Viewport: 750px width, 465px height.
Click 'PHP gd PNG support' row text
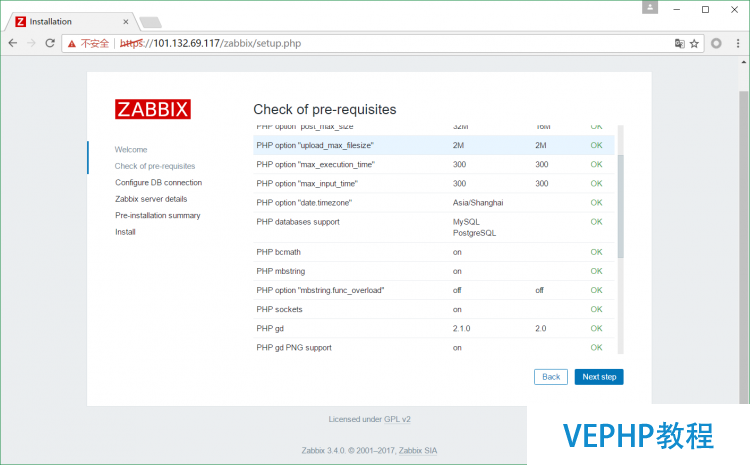(294, 347)
